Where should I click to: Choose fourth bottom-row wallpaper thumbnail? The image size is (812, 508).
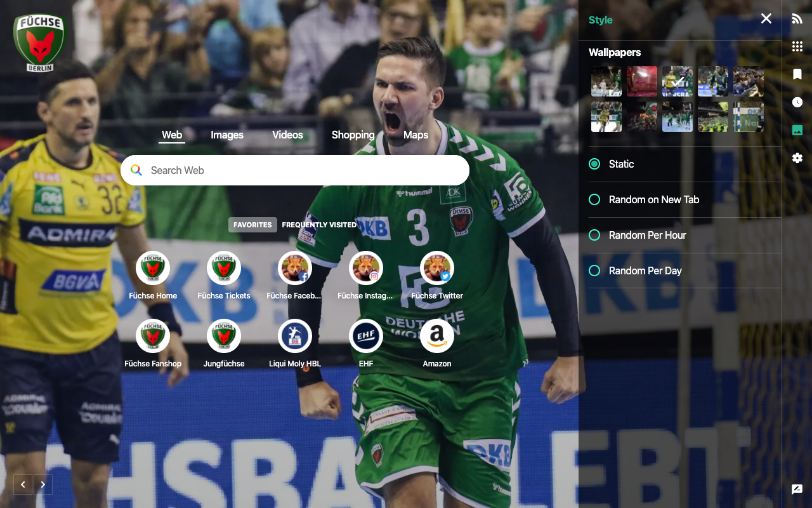point(713,117)
